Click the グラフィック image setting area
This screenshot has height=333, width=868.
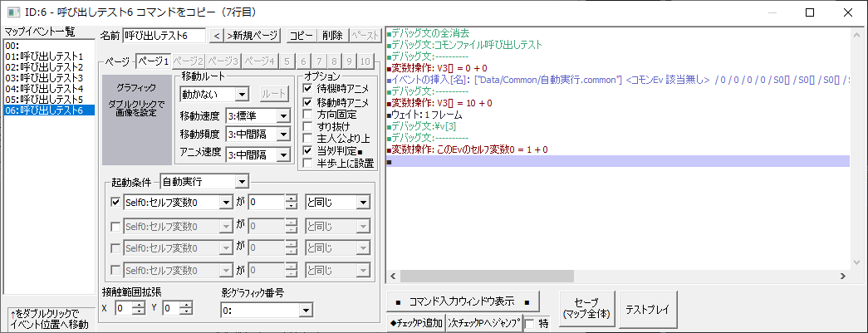click(x=137, y=119)
